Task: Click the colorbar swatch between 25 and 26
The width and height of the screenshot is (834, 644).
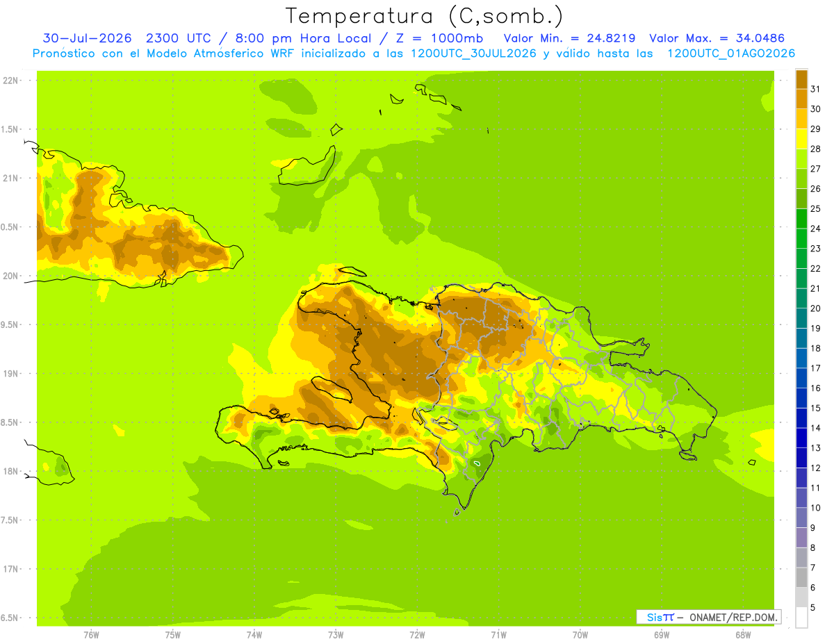Action: [801, 199]
